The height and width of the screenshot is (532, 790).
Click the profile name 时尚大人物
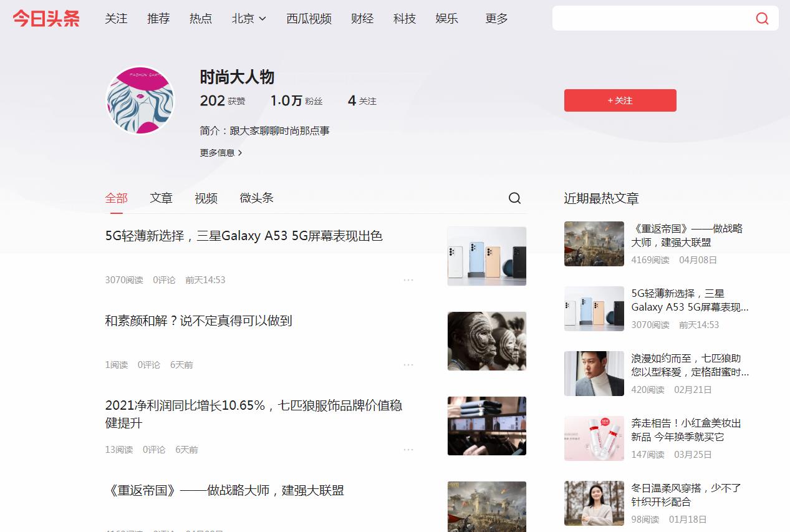pos(237,77)
